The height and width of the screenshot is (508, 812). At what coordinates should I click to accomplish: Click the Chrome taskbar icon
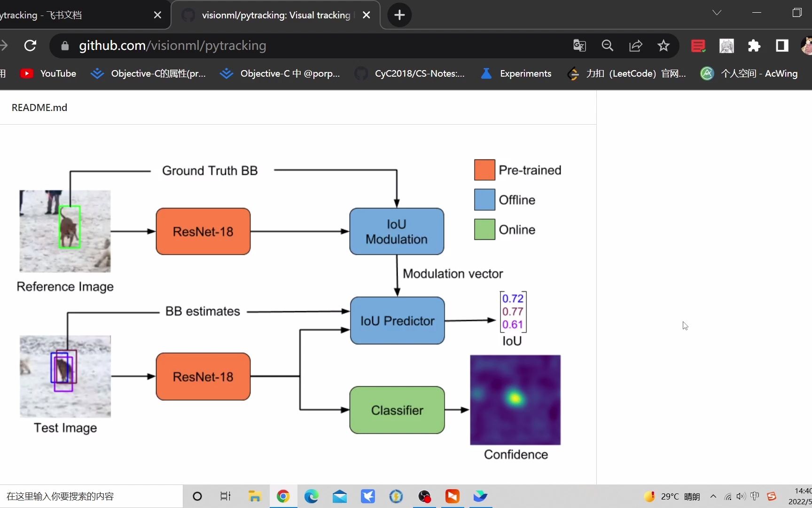tap(283, 496)
